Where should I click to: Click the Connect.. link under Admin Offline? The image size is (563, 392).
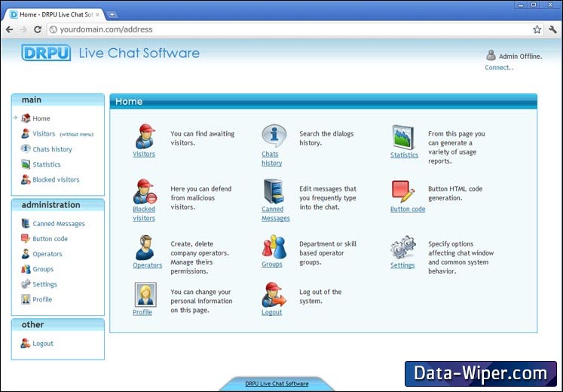[x=499, y=68]
